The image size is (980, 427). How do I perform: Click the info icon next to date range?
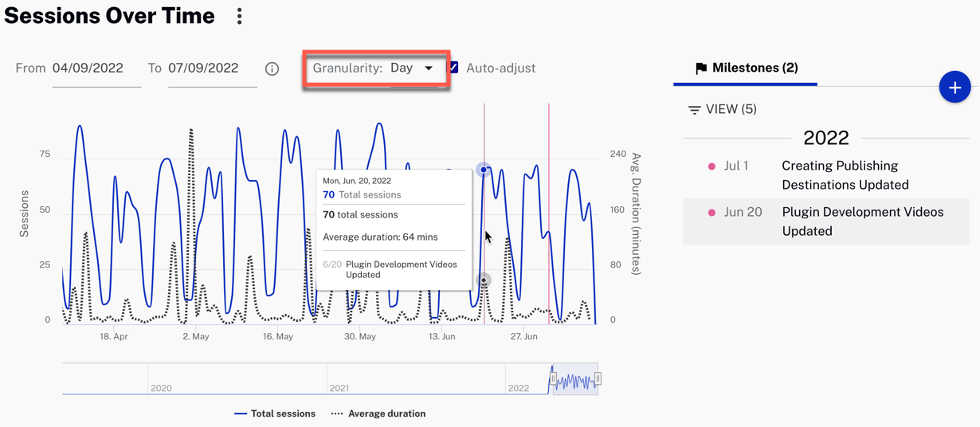click(x=272, y=69)
